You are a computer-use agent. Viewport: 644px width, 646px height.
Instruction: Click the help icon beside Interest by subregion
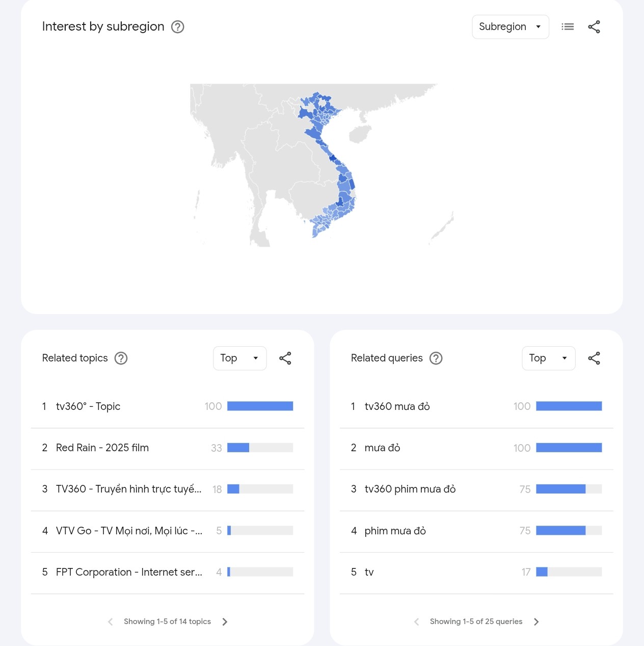177,27
